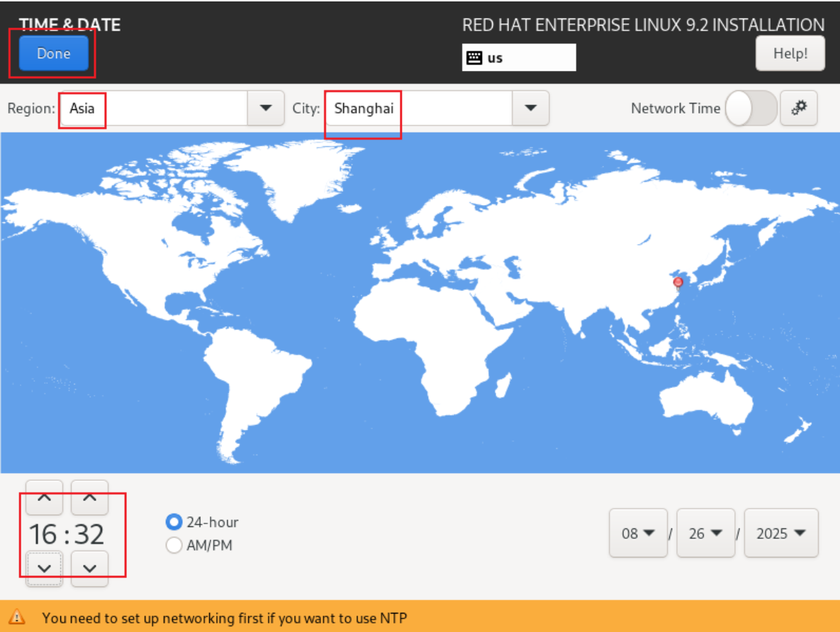
Task: Open the NTP server settings gear
Action: tap(798, 108)
